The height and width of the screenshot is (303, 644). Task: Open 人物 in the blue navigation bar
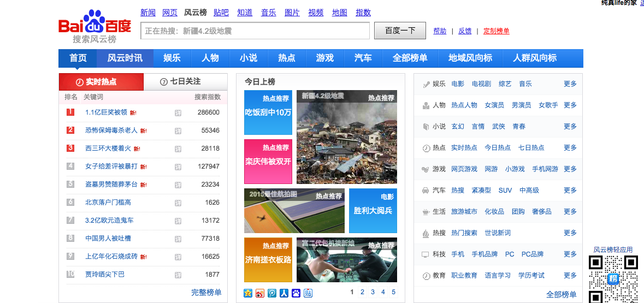210,58
